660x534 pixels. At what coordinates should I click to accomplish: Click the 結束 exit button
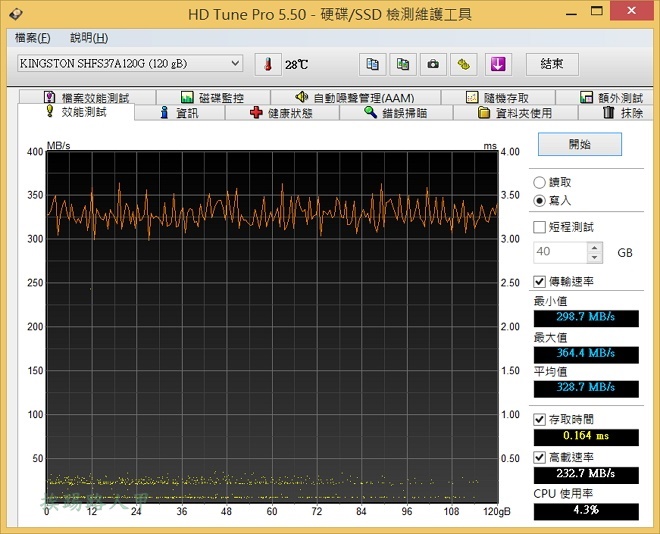tap(552, 64)
